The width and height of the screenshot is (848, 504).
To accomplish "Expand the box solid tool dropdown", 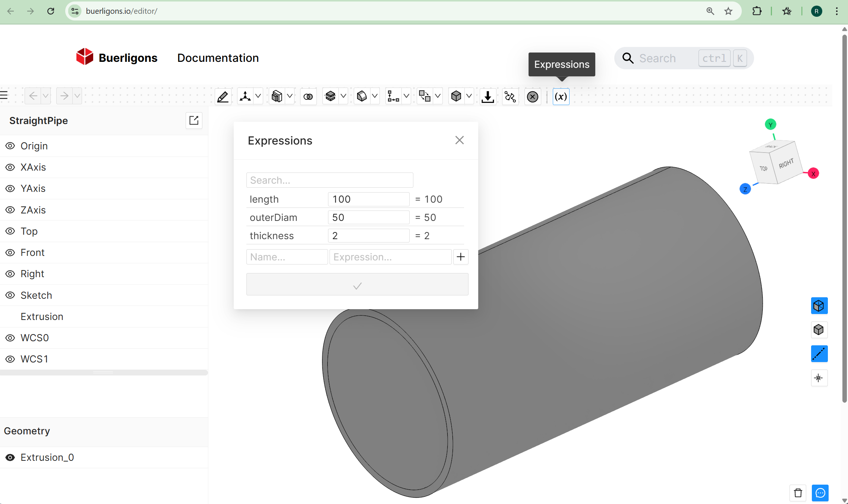I will 469,96.
